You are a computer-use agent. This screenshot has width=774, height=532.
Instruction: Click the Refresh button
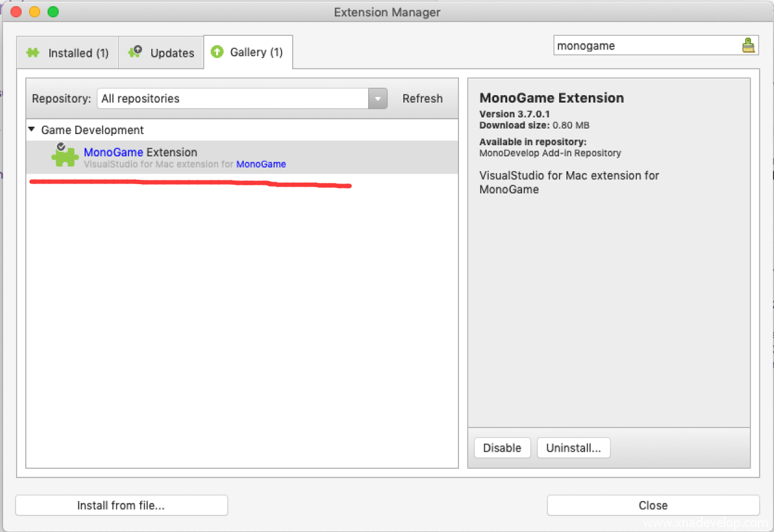pos(423,99)
